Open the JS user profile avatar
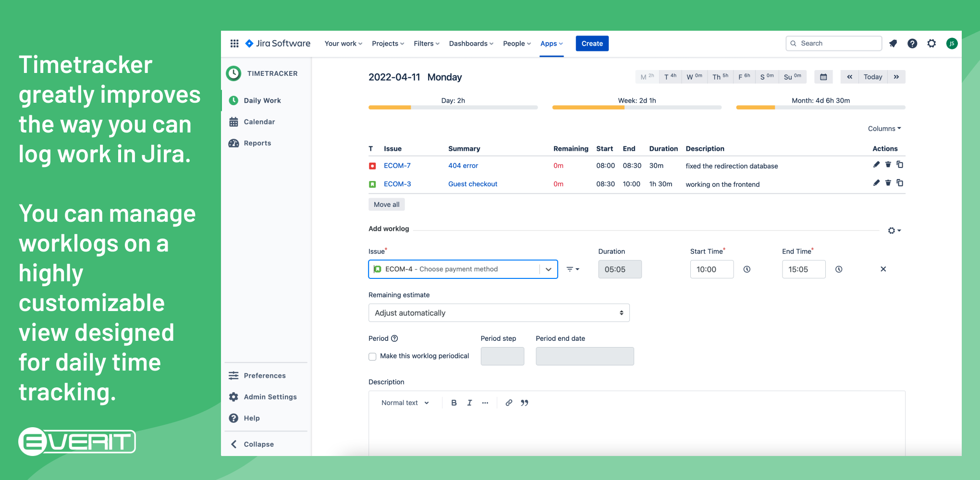Viewport: 980px width, 480px height. tap(952, 44)
